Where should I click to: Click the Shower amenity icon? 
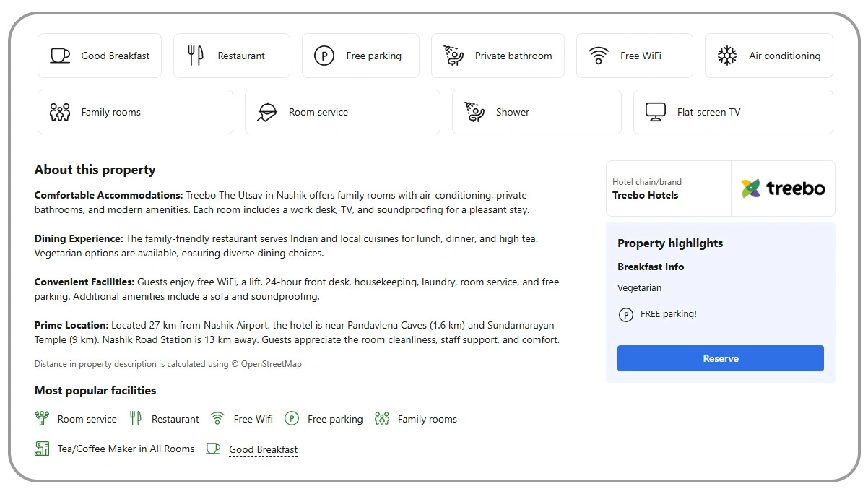474,111
